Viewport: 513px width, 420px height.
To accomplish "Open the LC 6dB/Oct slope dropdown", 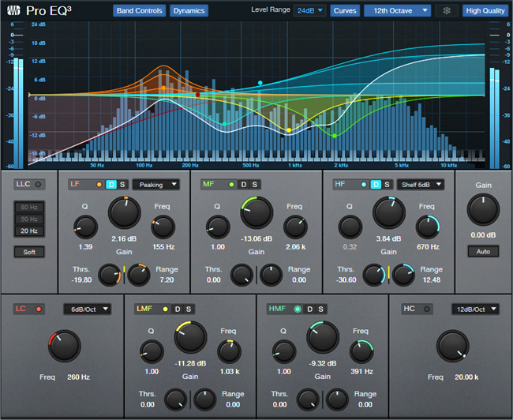I will (88, 309).
